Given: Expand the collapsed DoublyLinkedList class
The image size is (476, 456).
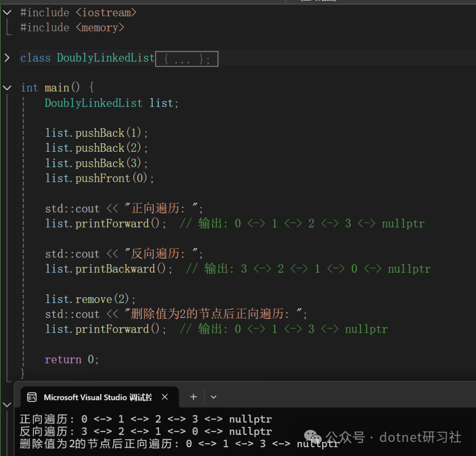Looking at the screenshot, I should click(7, 58).
